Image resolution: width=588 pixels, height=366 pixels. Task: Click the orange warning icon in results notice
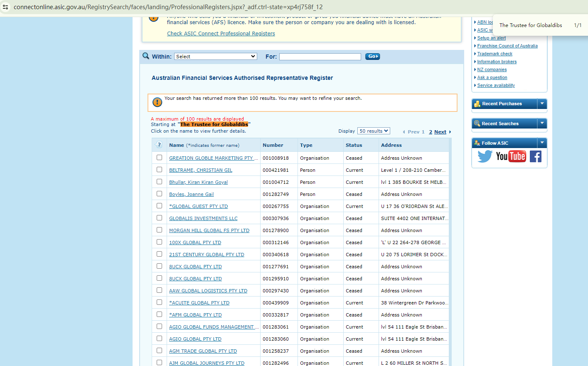tap(157, 102)
